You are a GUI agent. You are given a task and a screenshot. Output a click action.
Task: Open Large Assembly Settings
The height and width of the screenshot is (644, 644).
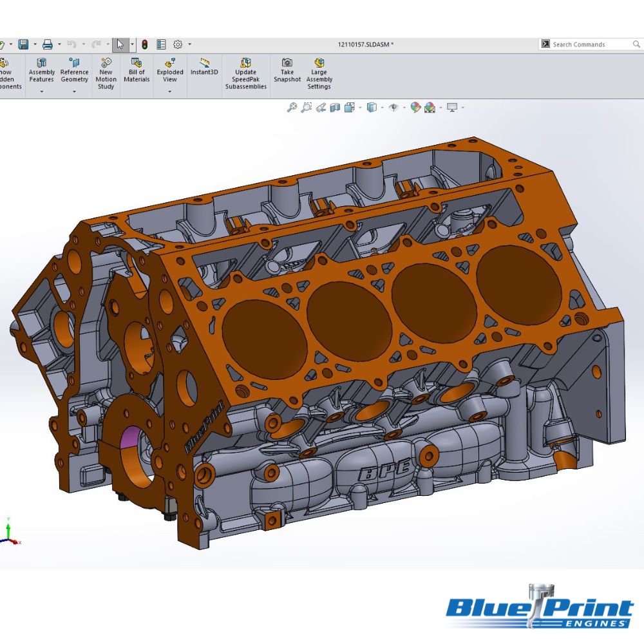(319, 73)
